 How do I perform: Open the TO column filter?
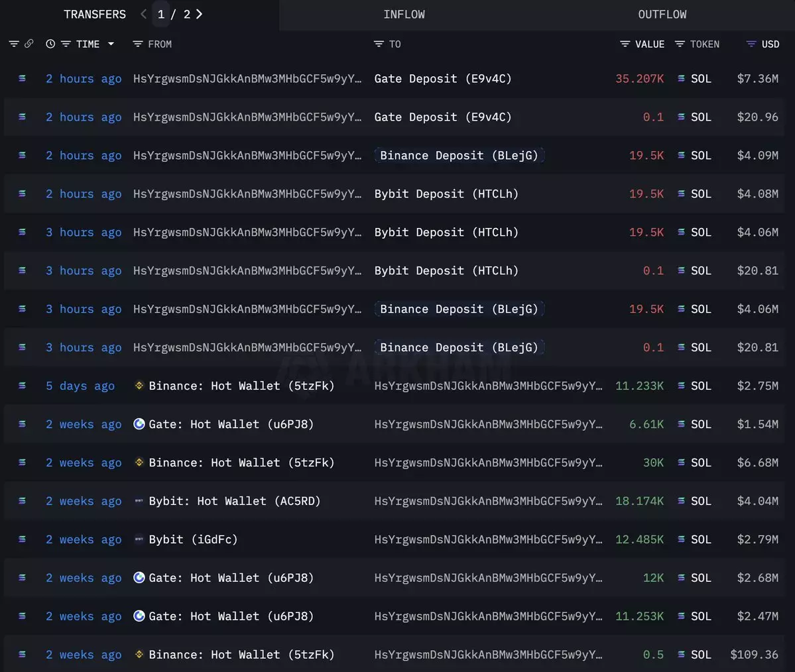pyautogui.click(x=379, y=44)
